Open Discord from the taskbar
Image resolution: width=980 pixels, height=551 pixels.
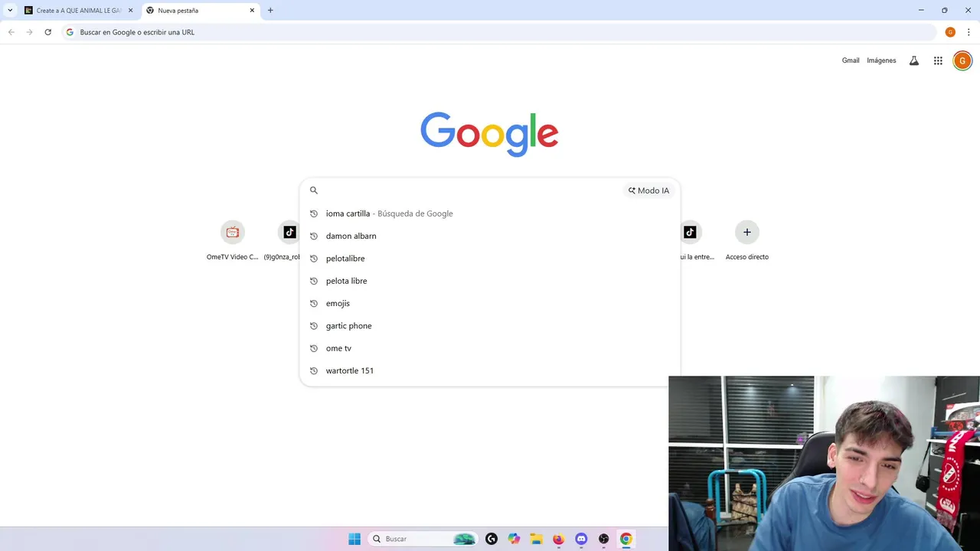pyautogui.click(x=581, y=539)
